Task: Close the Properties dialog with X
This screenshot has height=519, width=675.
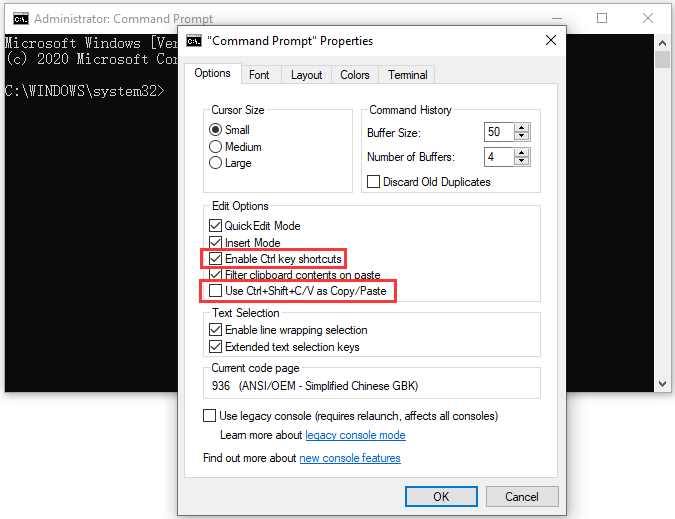Action: click(551, 41)
